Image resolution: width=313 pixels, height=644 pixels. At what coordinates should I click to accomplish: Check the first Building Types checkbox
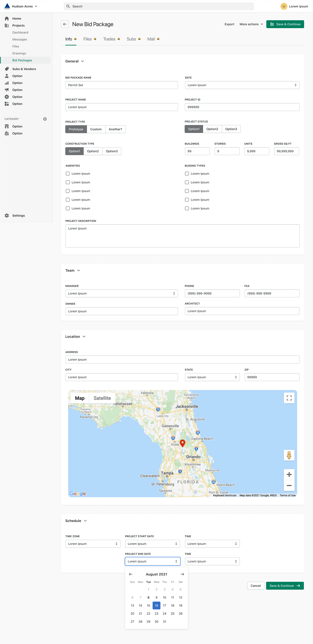point(187,173)
